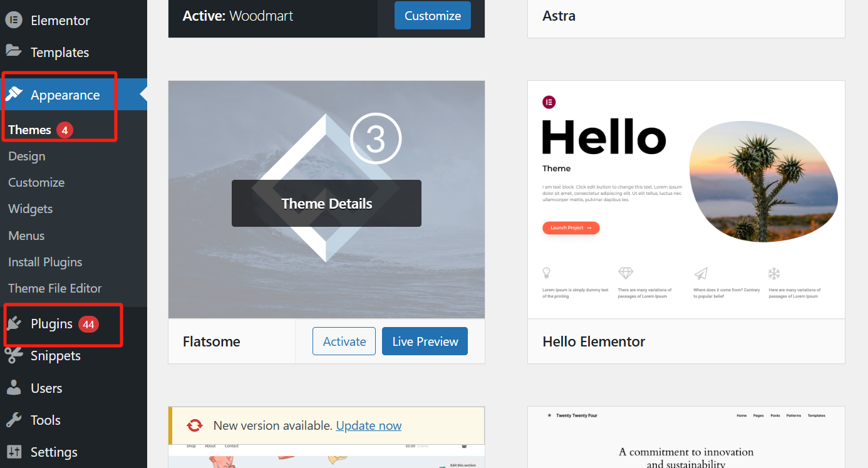
Task: Click the Snippets scissors icon
Action: (14, 355)
